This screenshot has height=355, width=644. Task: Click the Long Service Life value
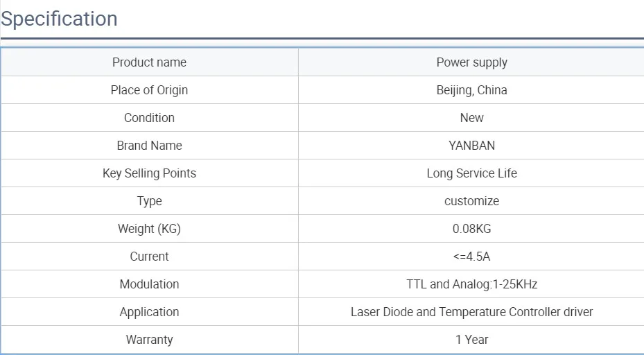[x=471, y=173]
